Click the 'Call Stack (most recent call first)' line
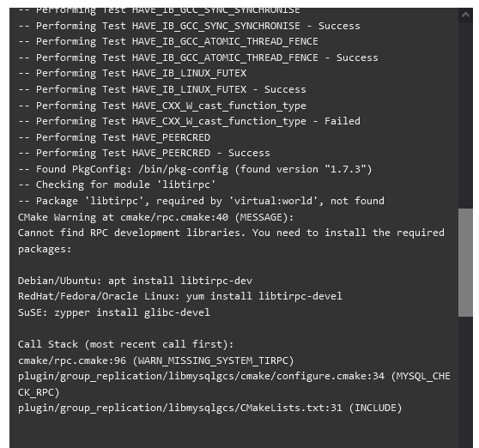Screen dimensions: 479x448 click(126, 344)
